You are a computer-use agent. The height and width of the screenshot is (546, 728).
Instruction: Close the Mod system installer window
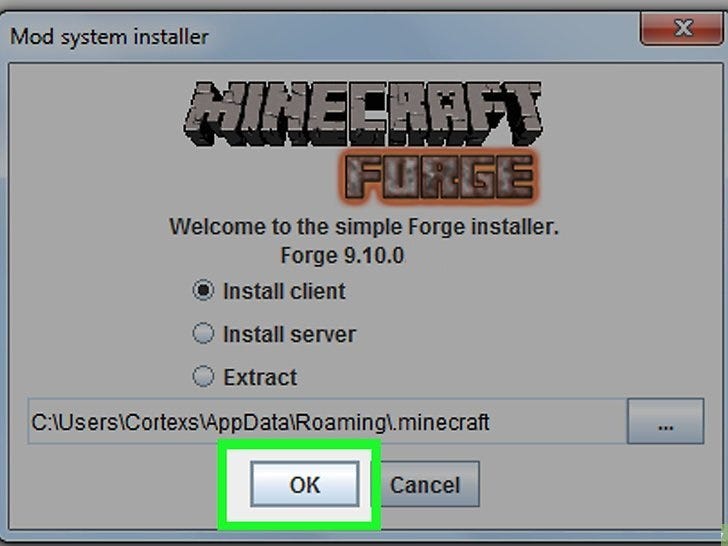click(682, 28)
